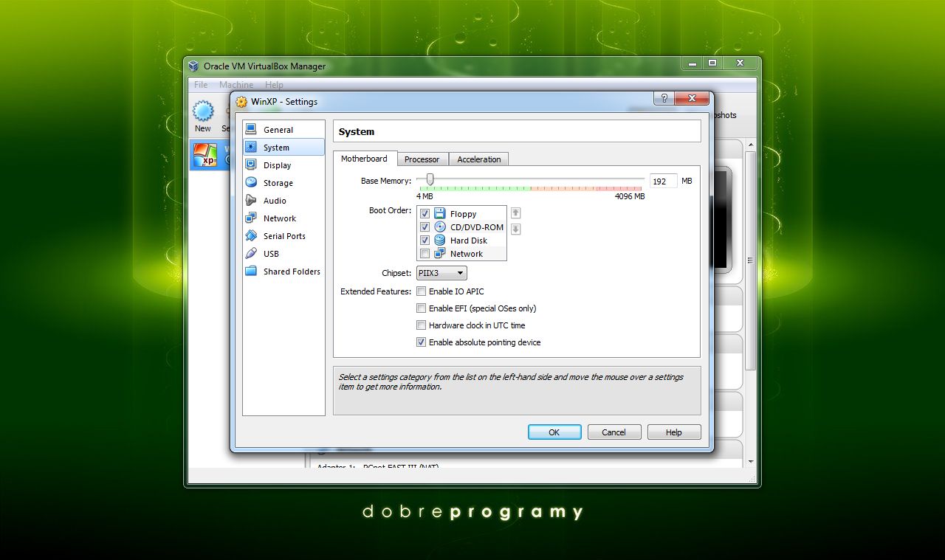Confirm settings with OK

[554, 432]
